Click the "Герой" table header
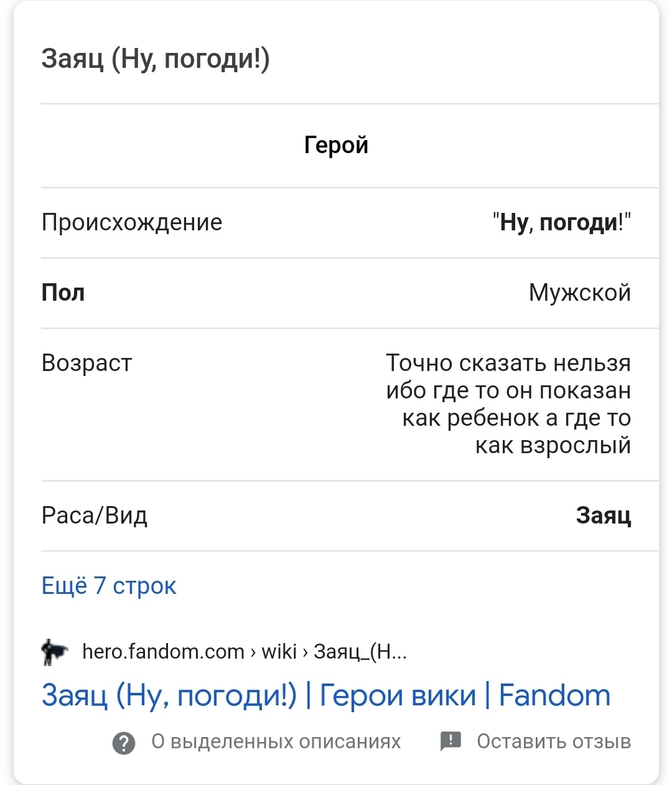This screenshot has height=785, width=672. (336, 145)
